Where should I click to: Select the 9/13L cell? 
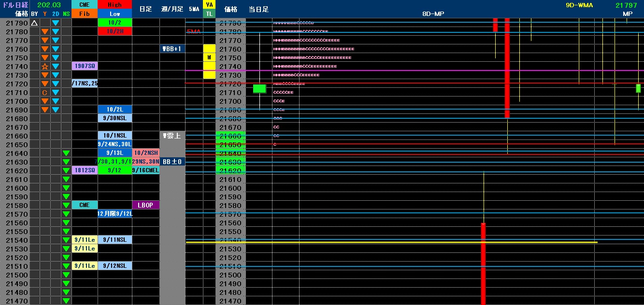[x=114, y=153]
